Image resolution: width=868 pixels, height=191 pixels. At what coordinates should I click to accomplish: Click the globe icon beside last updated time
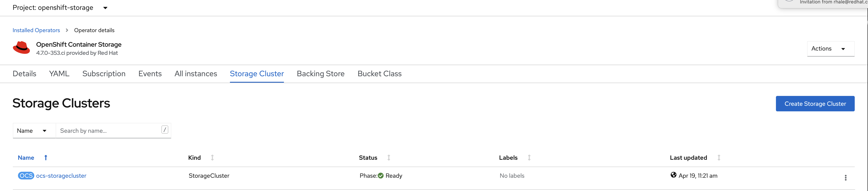(x=673, y=175)
